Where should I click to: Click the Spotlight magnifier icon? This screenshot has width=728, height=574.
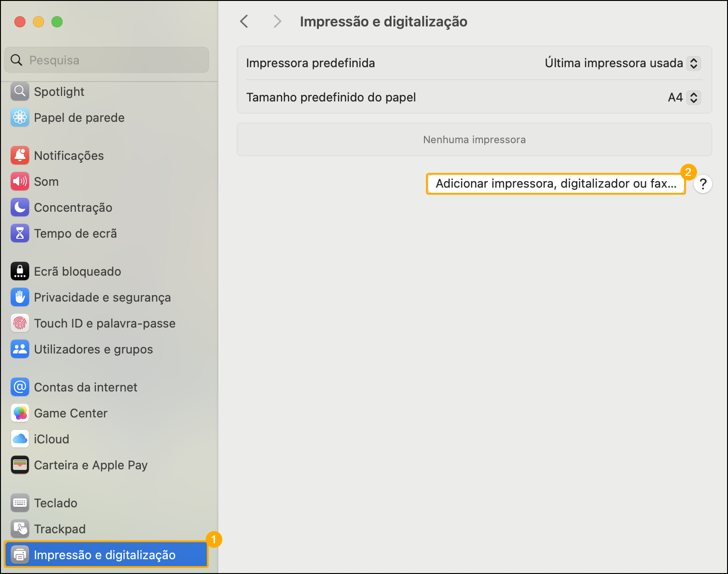click(20, 92)
